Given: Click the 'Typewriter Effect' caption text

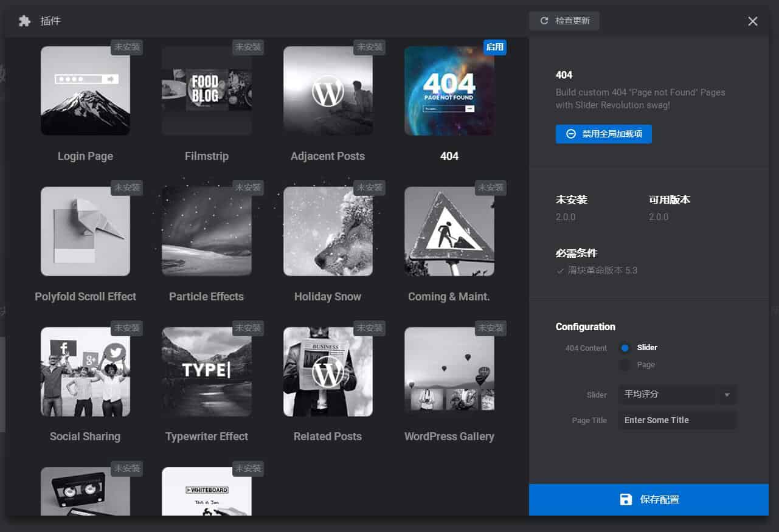Looking at the screenshot, I should point(207,437).
